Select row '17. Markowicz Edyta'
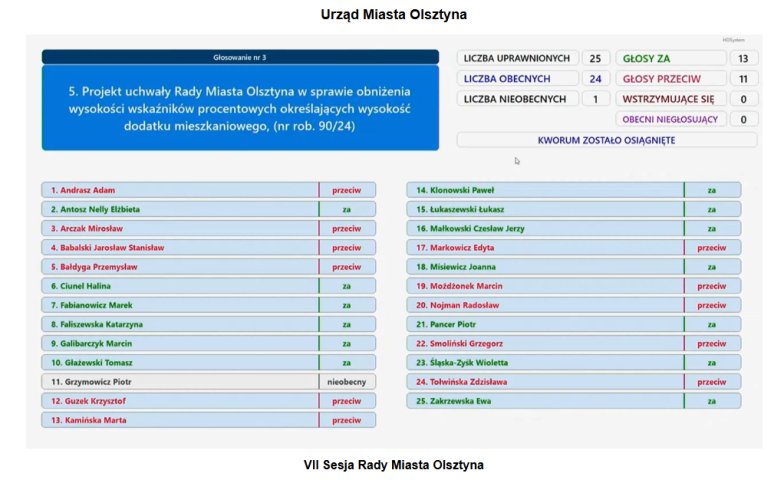 [574, 248]
